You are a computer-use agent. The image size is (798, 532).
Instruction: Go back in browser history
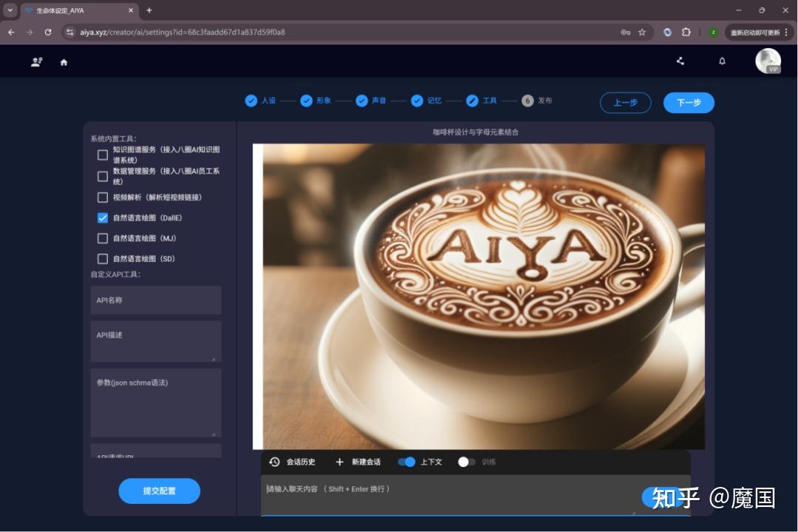coord(11,32)
